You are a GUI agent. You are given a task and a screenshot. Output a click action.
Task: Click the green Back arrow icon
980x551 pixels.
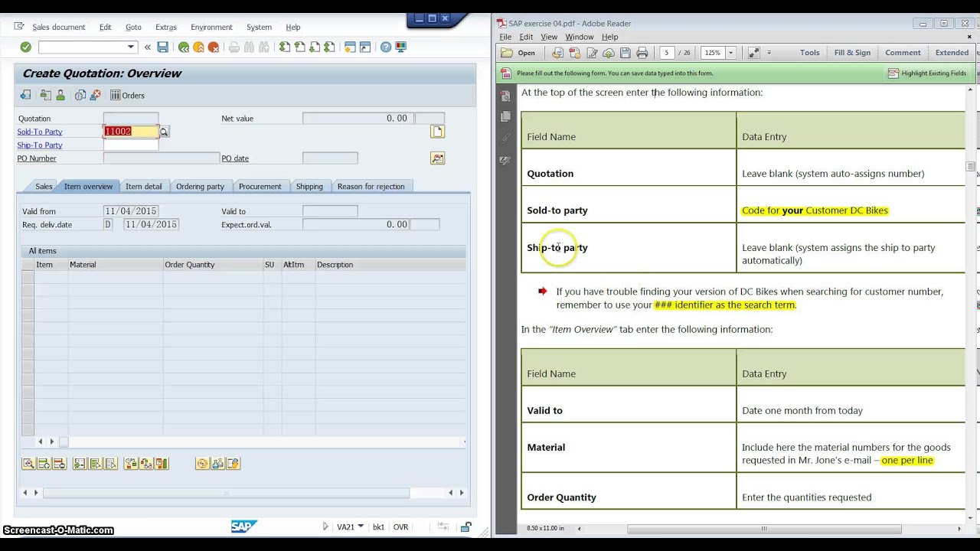click(x=184, y=47)
